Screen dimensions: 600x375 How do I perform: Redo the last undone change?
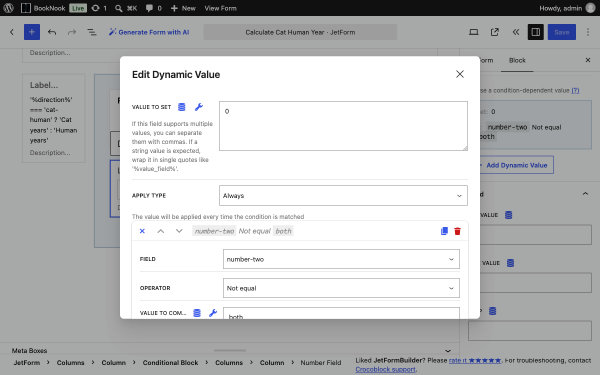(72, 32)
